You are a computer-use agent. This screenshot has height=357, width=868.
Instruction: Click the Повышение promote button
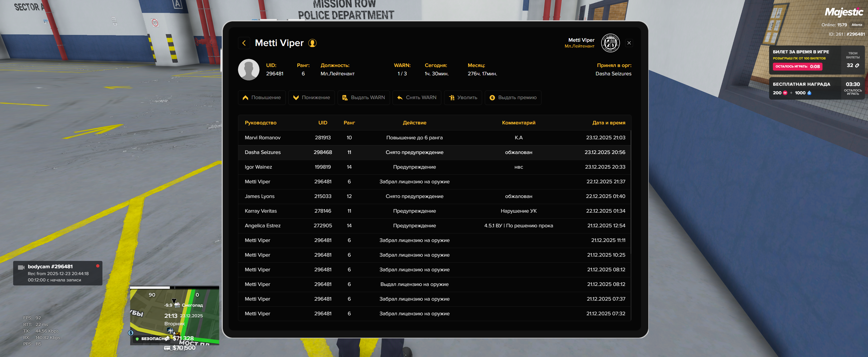coord(262,98)
